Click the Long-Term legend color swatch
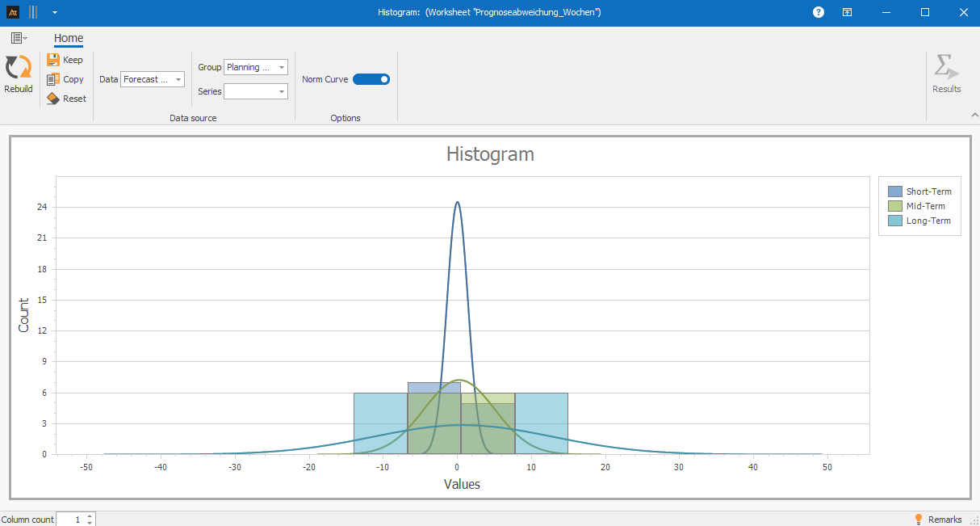980x526 pixels. (x=894, y=221)
